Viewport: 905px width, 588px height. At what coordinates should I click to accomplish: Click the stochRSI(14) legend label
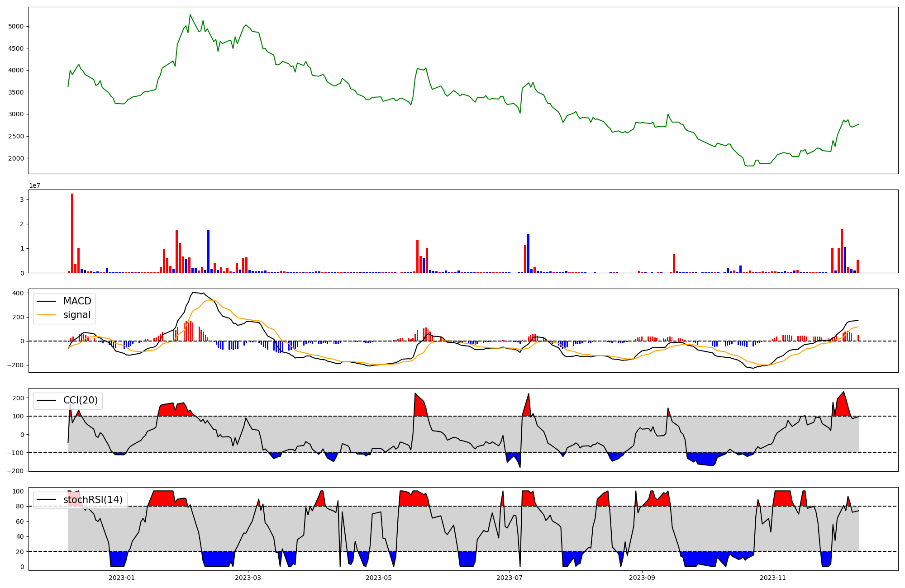tap(93, 500)
